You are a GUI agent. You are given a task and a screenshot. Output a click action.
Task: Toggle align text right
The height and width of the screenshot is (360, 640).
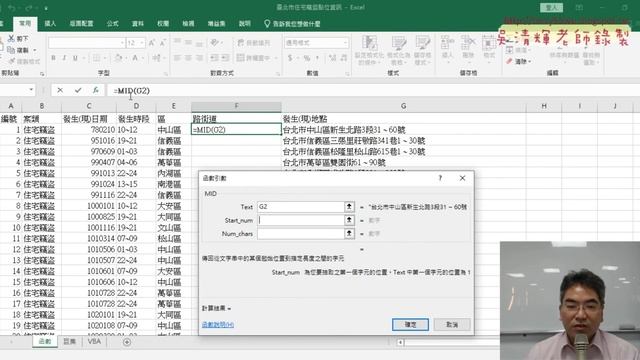point(199,58)
